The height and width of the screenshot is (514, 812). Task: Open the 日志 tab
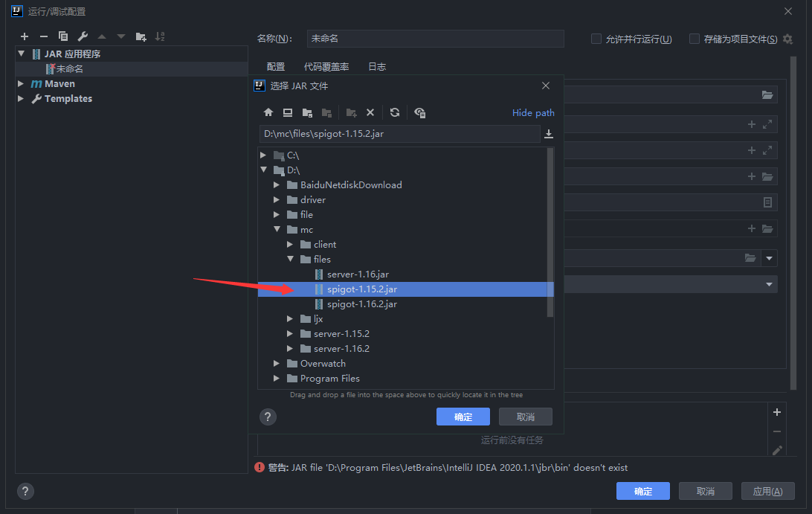[377, 67]
